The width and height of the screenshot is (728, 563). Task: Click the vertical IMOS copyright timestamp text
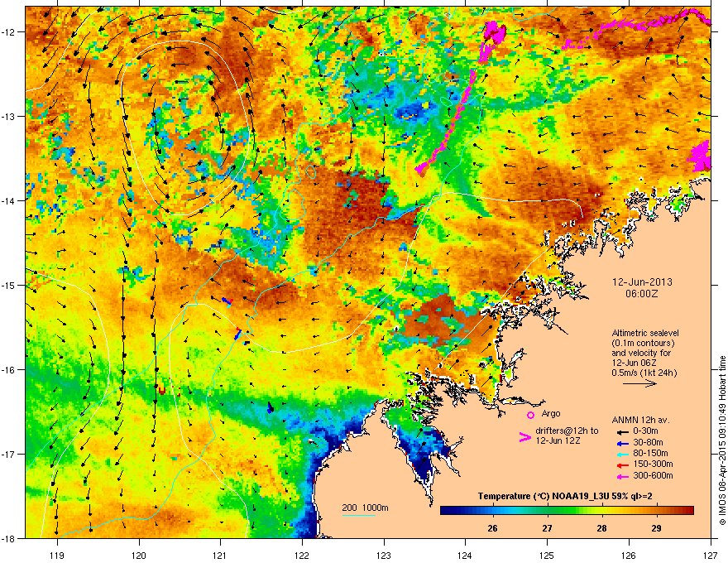(722, 440)
